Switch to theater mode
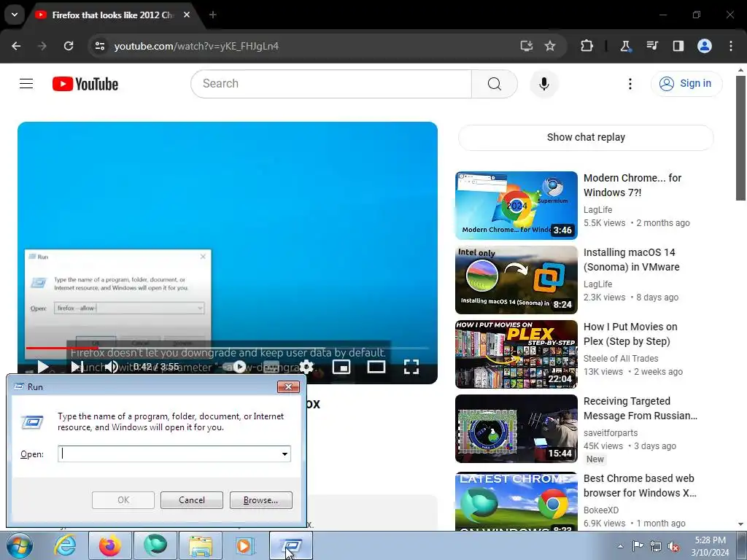The width and height of the screenshot is (747, 560). [376, 367]
